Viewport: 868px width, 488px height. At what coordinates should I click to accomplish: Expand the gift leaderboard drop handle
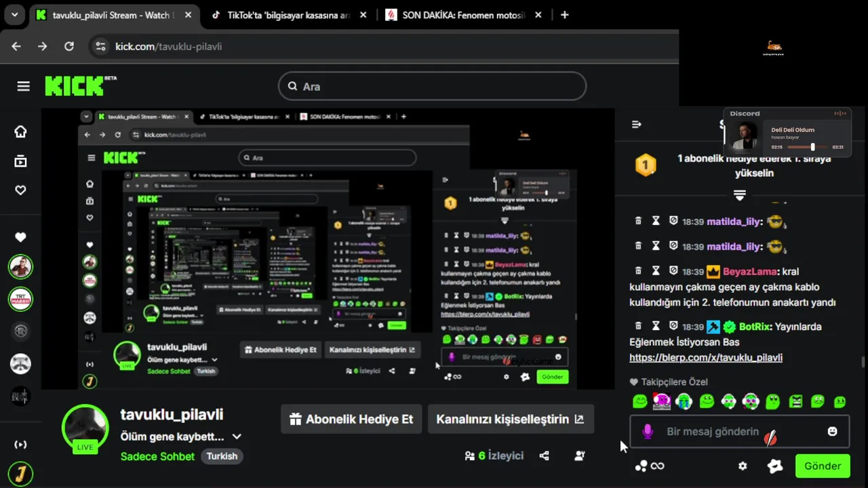tap(740, 195)
